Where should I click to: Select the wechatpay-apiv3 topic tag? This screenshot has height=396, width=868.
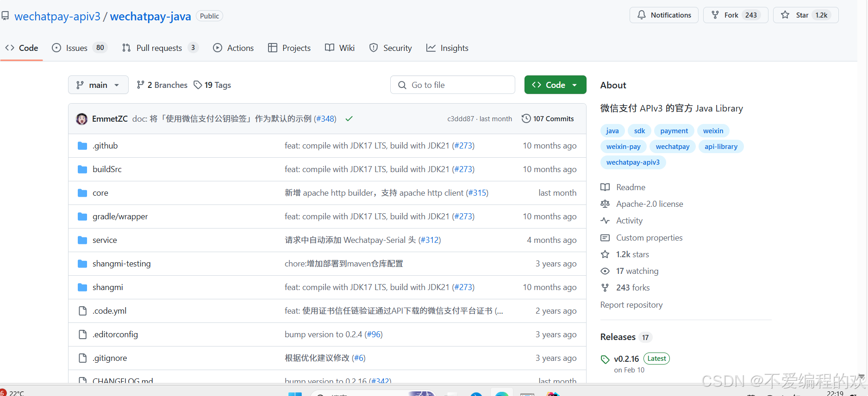pyautogui.click(x=633, y=162)
